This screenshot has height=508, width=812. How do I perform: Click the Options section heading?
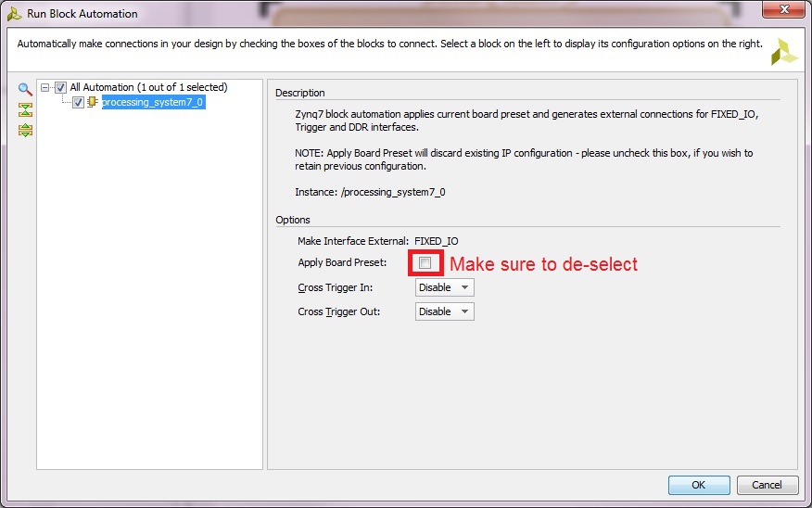point(293,220)
